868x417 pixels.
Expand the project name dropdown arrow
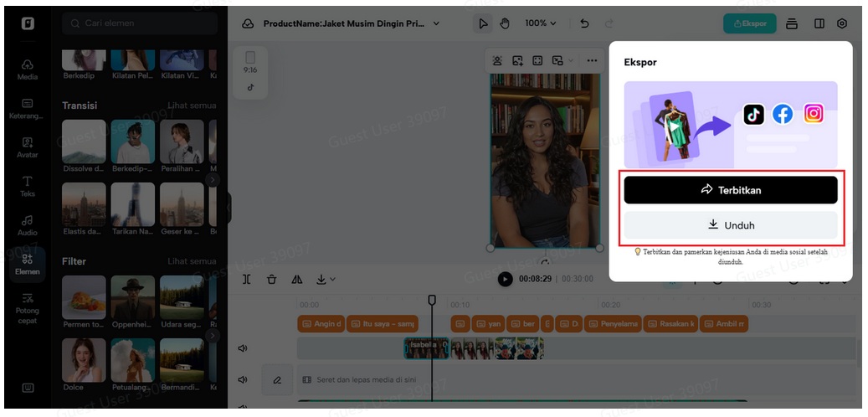[436, 24]
